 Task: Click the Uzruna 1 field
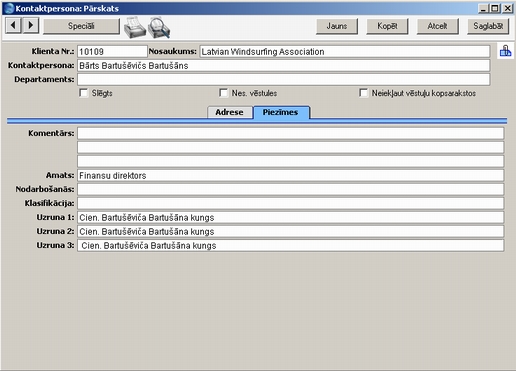pos(291,217)
